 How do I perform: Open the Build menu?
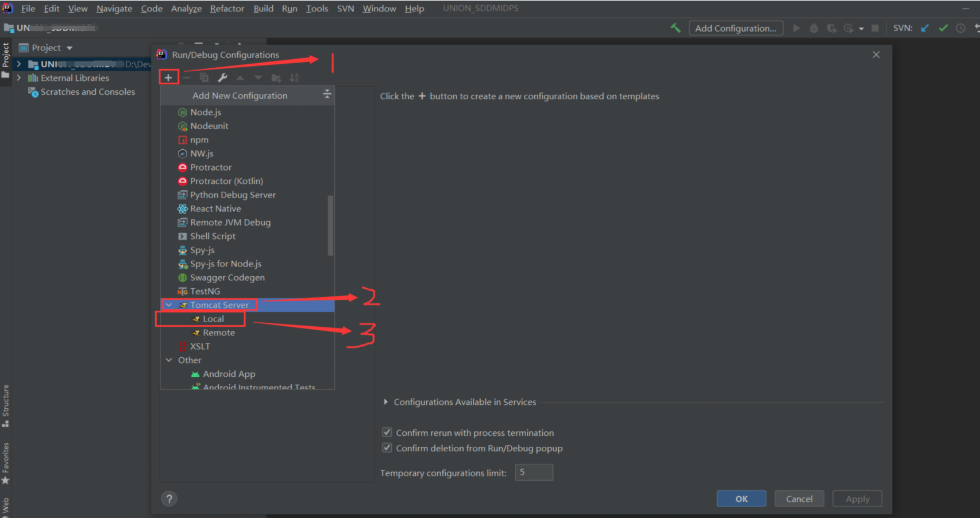tap(264, 9)
